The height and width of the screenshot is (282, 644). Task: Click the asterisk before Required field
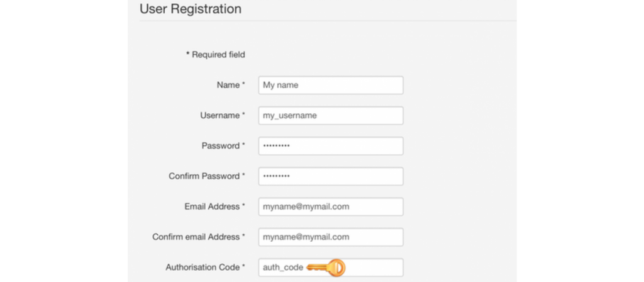[188, 54]
